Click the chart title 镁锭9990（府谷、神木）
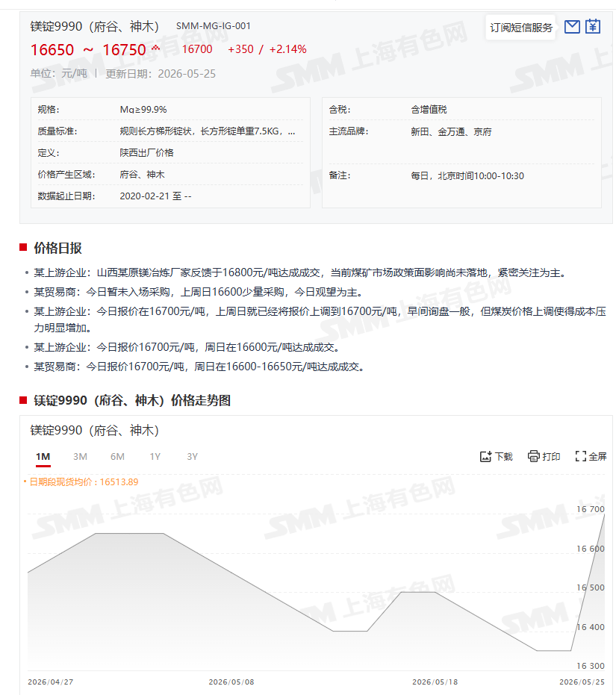616x695 pixels. [x=95, y=431]
